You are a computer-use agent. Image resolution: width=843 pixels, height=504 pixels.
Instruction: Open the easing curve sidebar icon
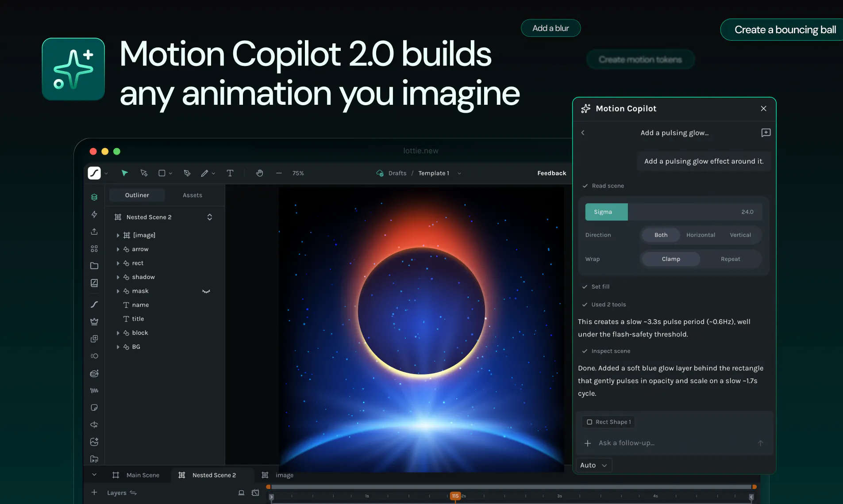point(94,305)
